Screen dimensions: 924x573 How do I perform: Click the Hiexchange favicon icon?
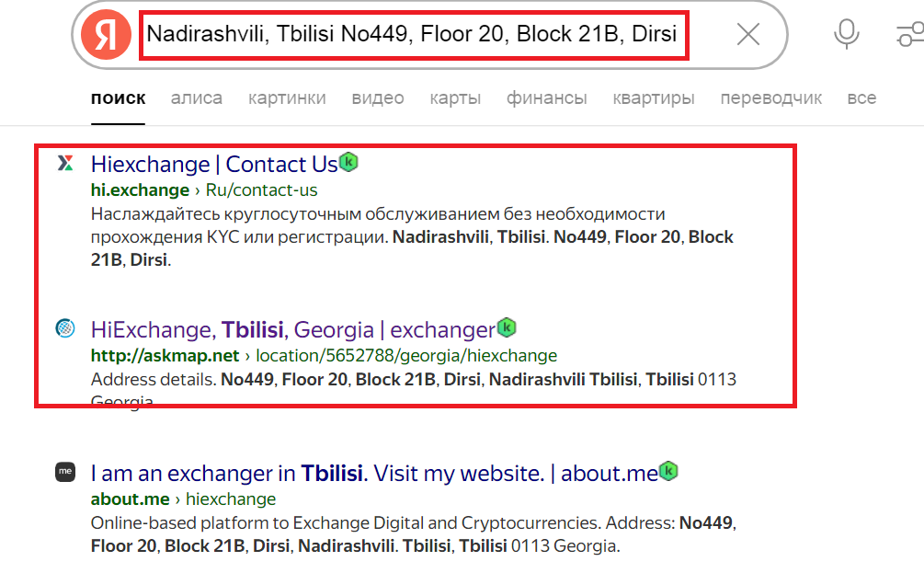click(65, 163)
